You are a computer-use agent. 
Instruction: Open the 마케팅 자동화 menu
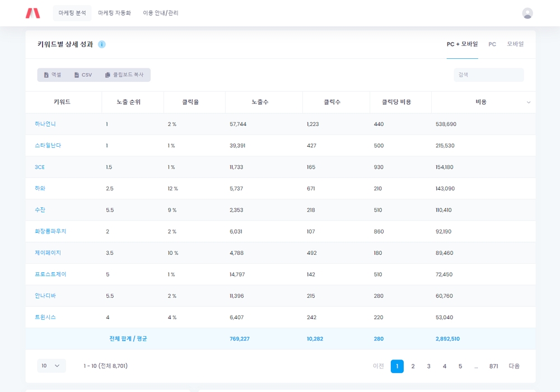[x=114, y=13]
